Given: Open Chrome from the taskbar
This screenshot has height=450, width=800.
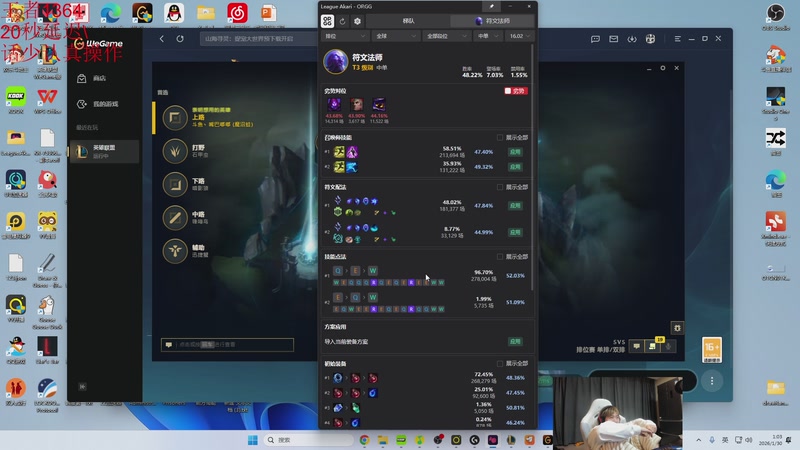Looking at the screenshot, I should 364,440.
